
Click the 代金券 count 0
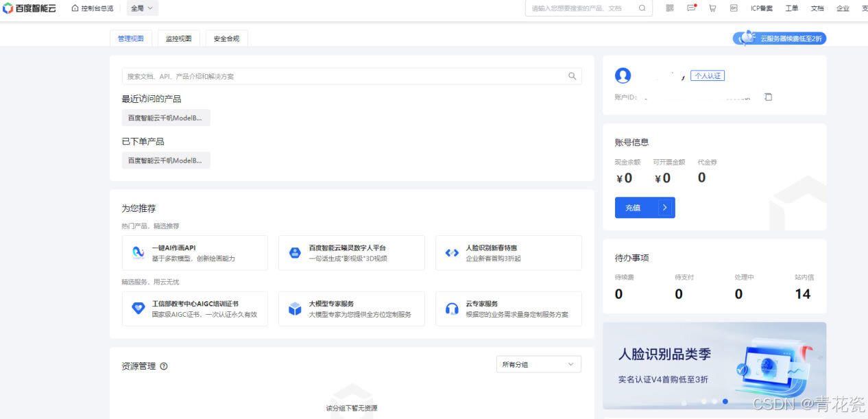pyautogui.click(x=701, y=178)
